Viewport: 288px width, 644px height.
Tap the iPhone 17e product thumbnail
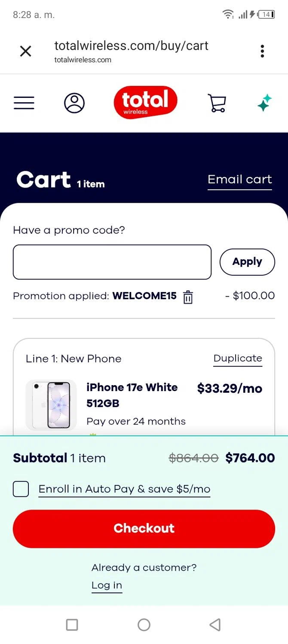coord(51,405)
